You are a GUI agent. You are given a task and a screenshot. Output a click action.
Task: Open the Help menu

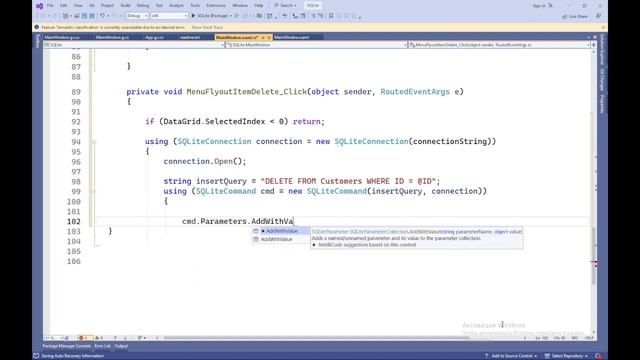click(259, 6)
